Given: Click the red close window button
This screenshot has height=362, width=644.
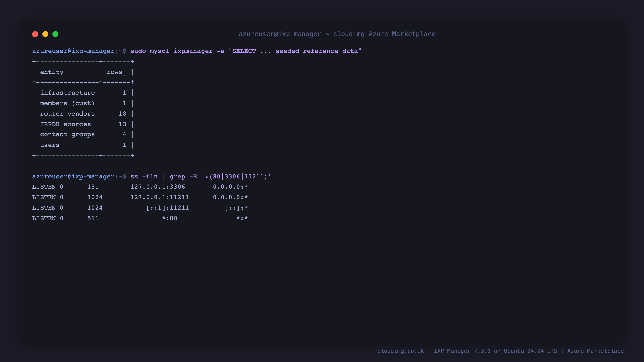Looking at the screenshot, I should point(35,34).
